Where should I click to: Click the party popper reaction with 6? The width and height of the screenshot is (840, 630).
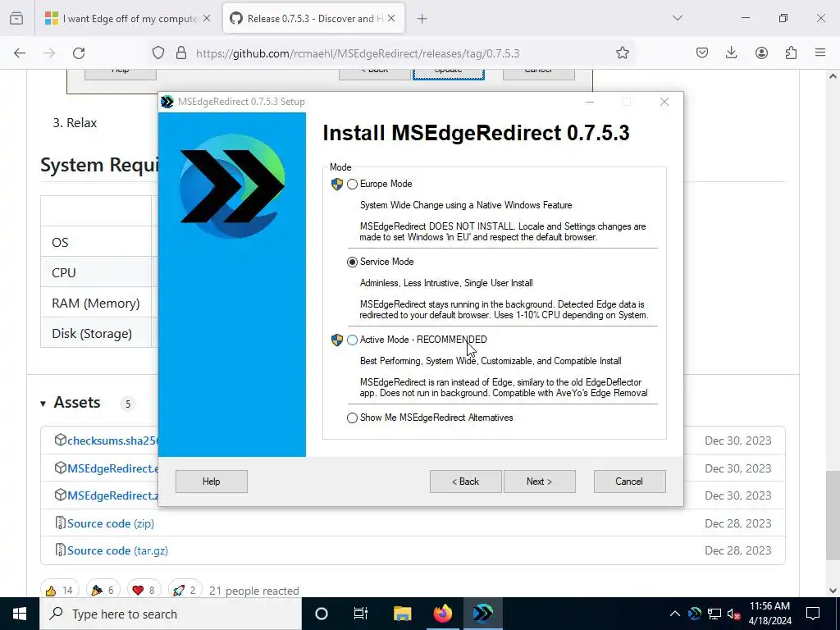103,591
